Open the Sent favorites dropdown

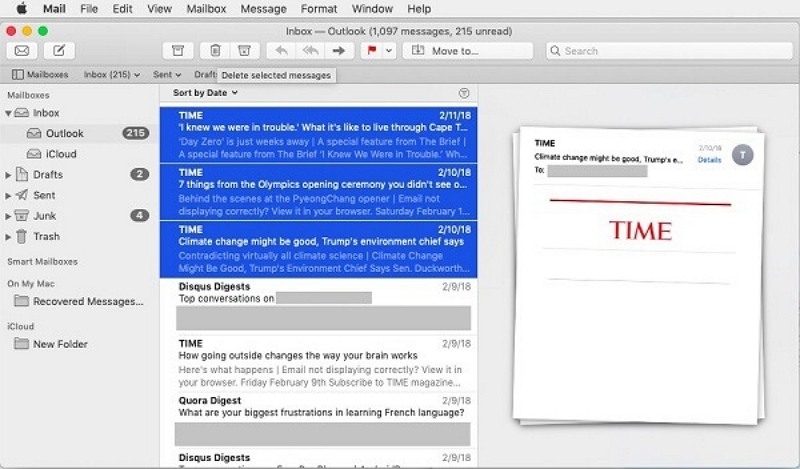click(x=167, y=75)
